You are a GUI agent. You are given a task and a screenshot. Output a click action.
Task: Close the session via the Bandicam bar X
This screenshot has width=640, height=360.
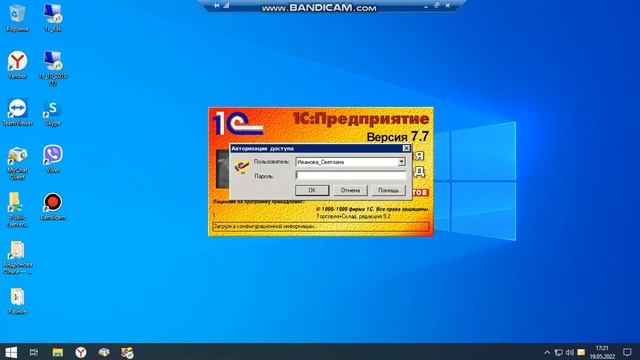click(448, 6)
